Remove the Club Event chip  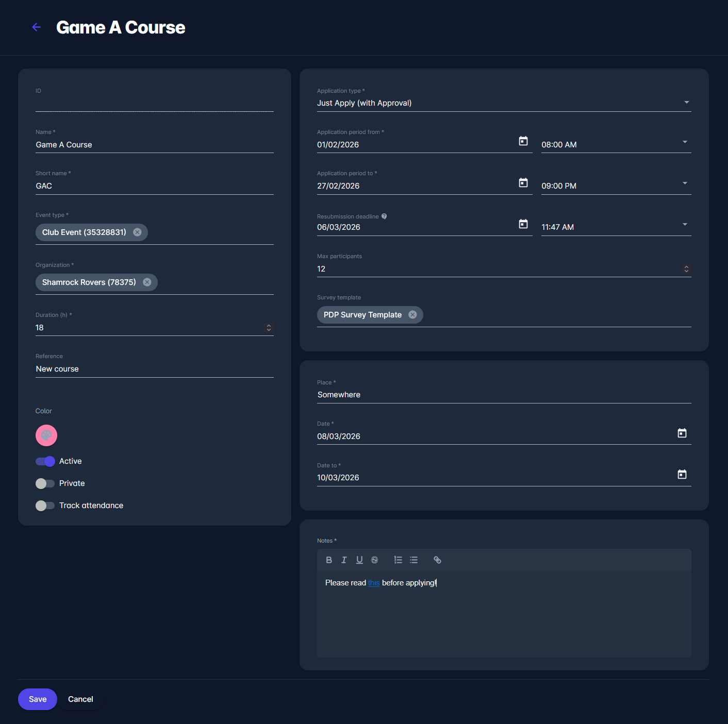(137, 232)
